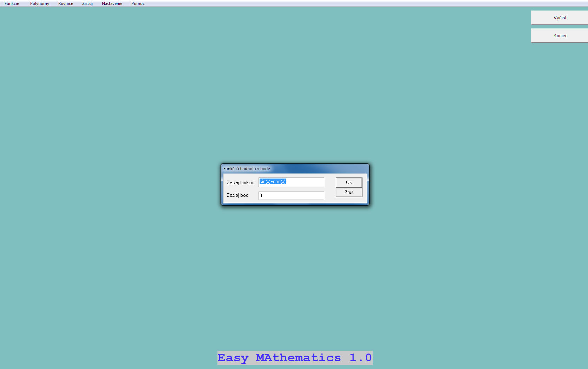The height and width of the screenshot is (369, 588).
Task: Open the Funkcie menu
Action: click(x=12, y=4)
